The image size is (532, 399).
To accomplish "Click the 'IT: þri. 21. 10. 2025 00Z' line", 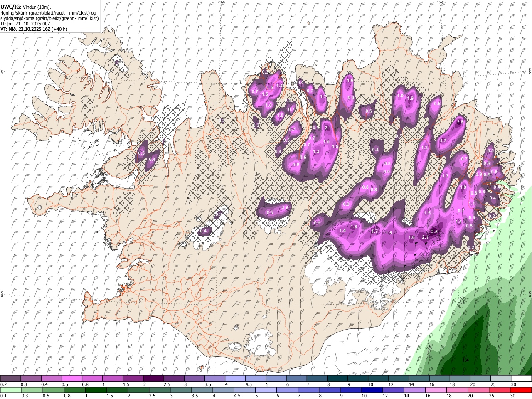I will pos(25,24).
